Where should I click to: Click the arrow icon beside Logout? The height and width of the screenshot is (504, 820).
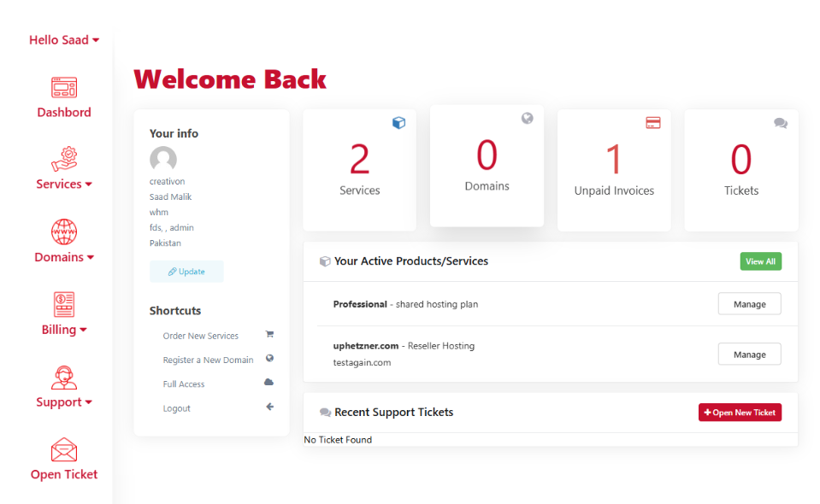[269, 407]
